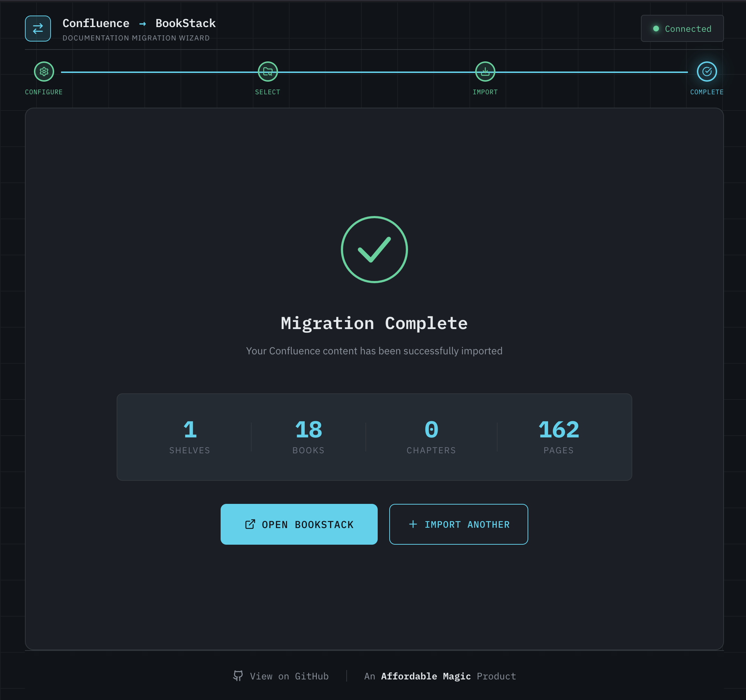Click the Complete step checkmark icon
The image size is (746, 700).
coord(707,71)
